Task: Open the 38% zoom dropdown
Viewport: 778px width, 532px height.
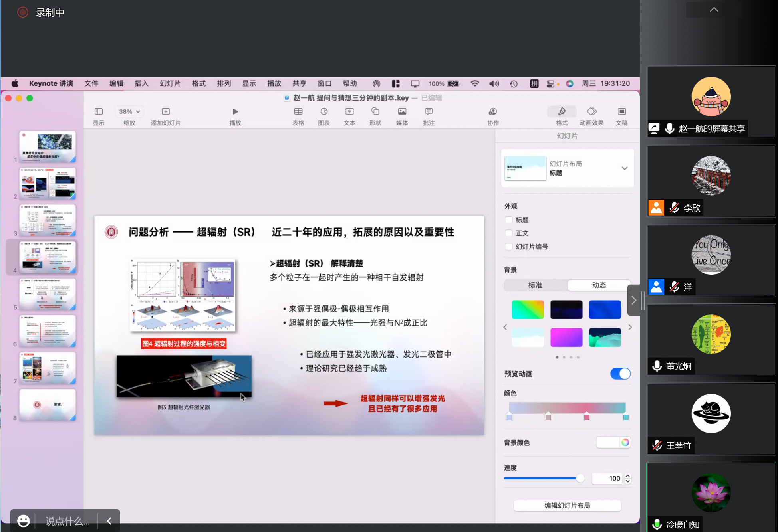Action: pyautogui.click(x=129, y=112)
